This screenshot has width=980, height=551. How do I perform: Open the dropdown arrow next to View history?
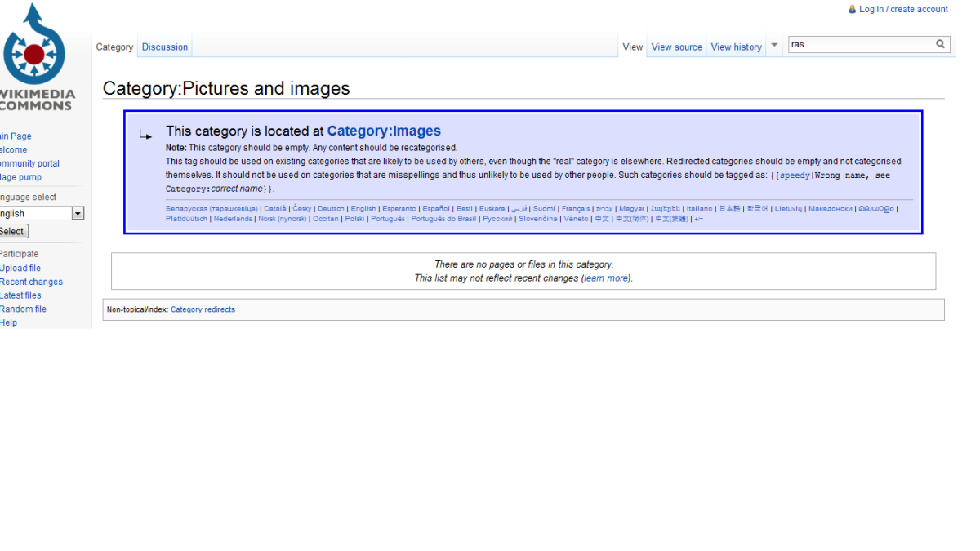(773, 47)
